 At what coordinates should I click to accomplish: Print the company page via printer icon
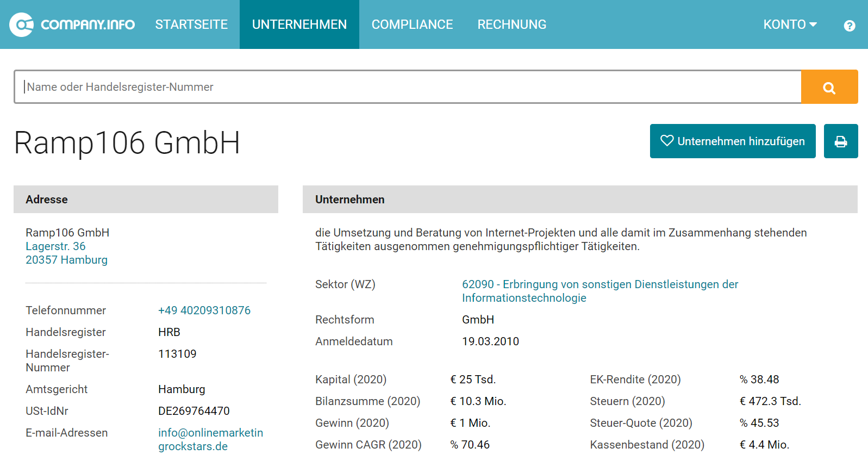pyautogui.click(x=841, y=141)
